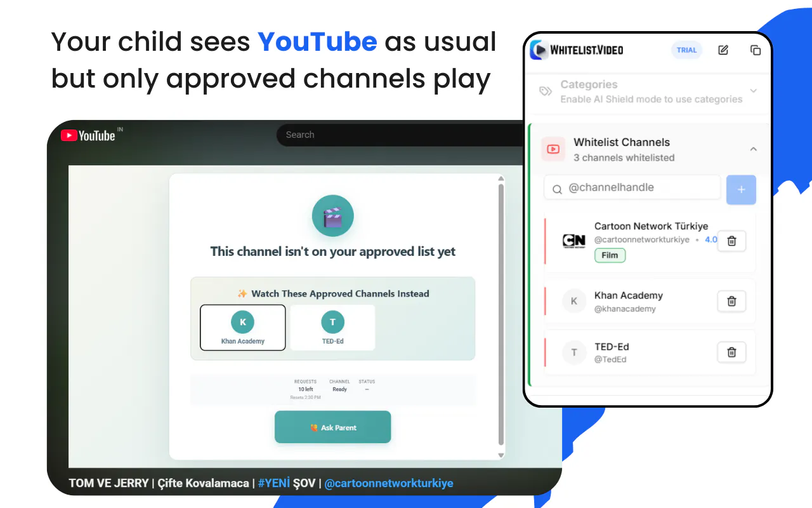The width and height of the screenshot is (812, 508).
Task: Click the sparkle icon beside 'Watch These Approved Channels'
Action: point(242,294)
